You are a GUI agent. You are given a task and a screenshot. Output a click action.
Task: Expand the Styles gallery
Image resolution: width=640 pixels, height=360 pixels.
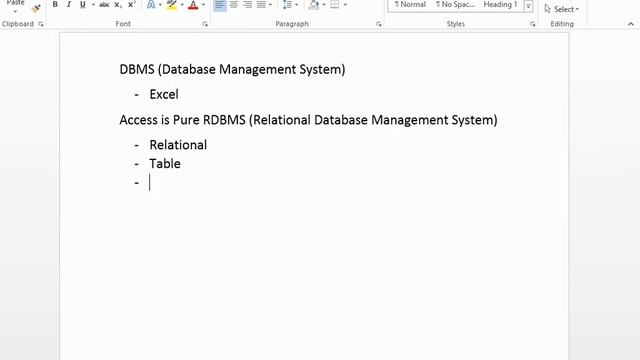(528, 6)
